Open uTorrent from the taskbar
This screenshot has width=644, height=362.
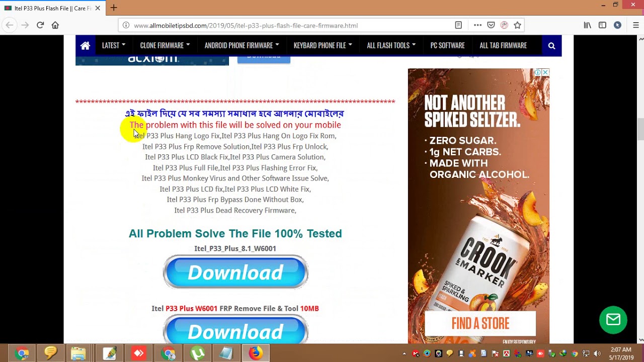pos(197,353)
